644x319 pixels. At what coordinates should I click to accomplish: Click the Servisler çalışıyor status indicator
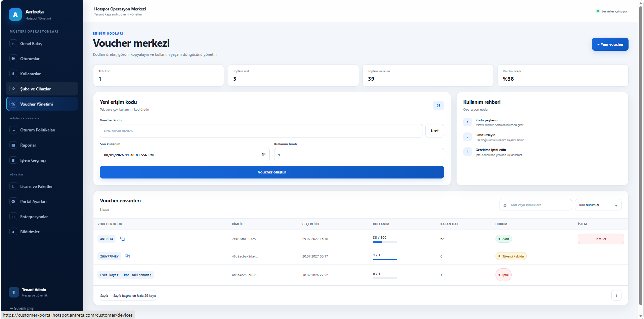[x=612, y=11]
